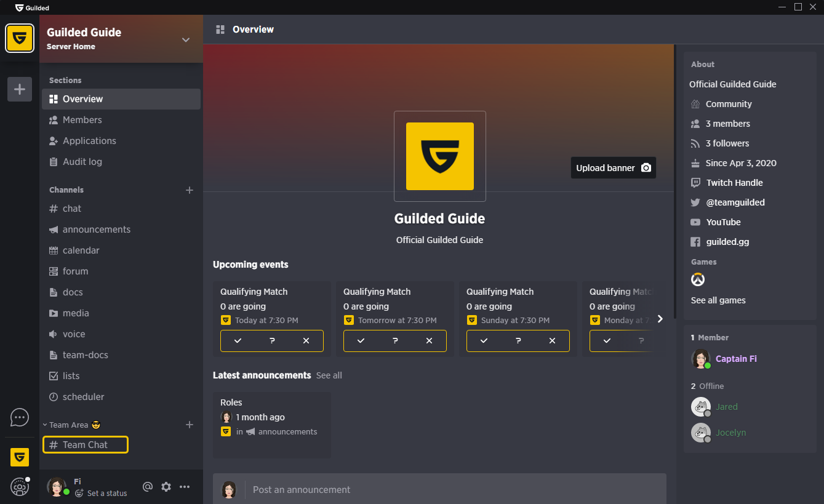Viewport: 824px width, 504px height.
Task: Open the calendar channel
Action: (121, 250)
